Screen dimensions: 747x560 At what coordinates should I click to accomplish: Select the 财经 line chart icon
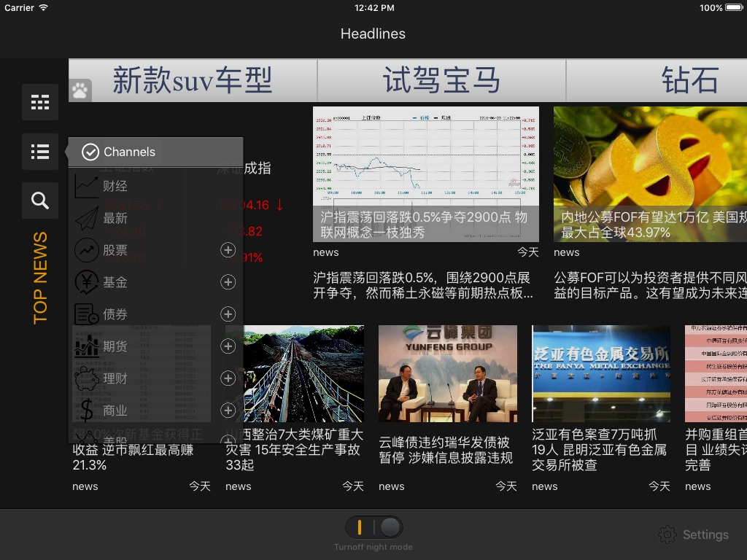pyautogui.click(x=87, y=186)
